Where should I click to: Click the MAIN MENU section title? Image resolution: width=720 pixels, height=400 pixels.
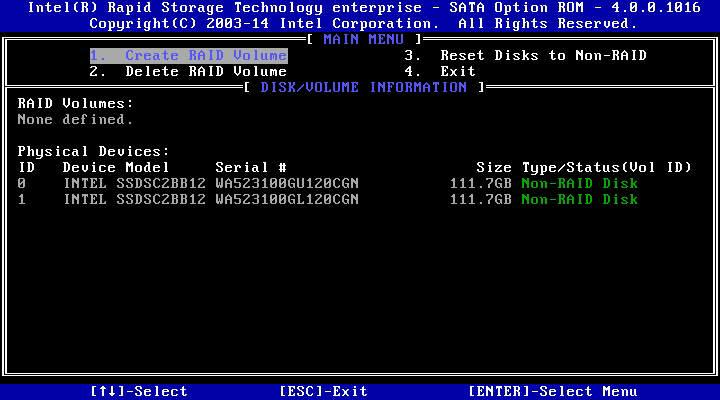tap(363, 39)
